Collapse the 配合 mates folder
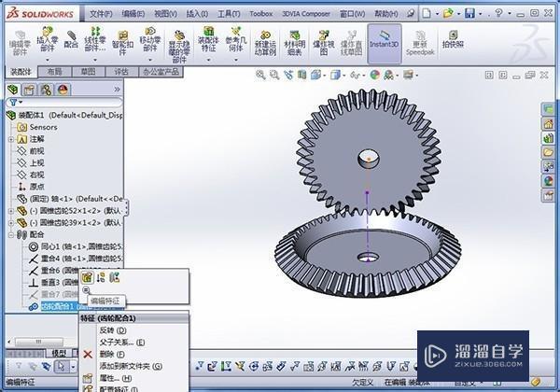560x392 pixels. 11,235
